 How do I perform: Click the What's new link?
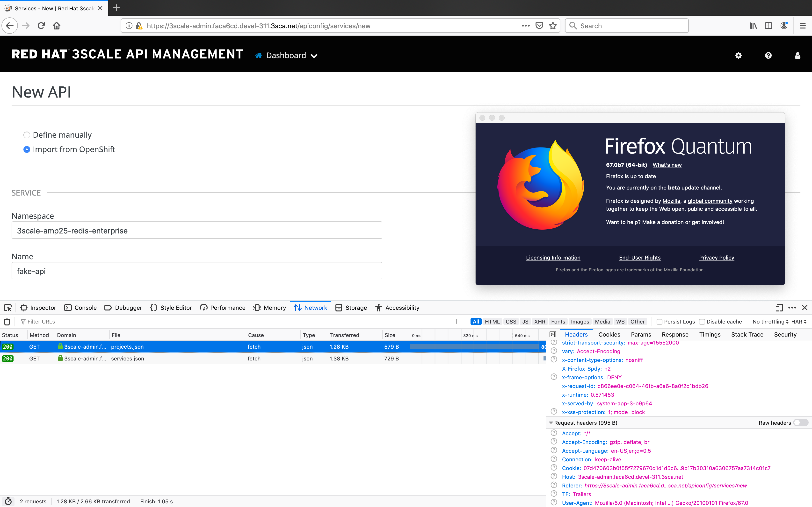pos(667,165)
